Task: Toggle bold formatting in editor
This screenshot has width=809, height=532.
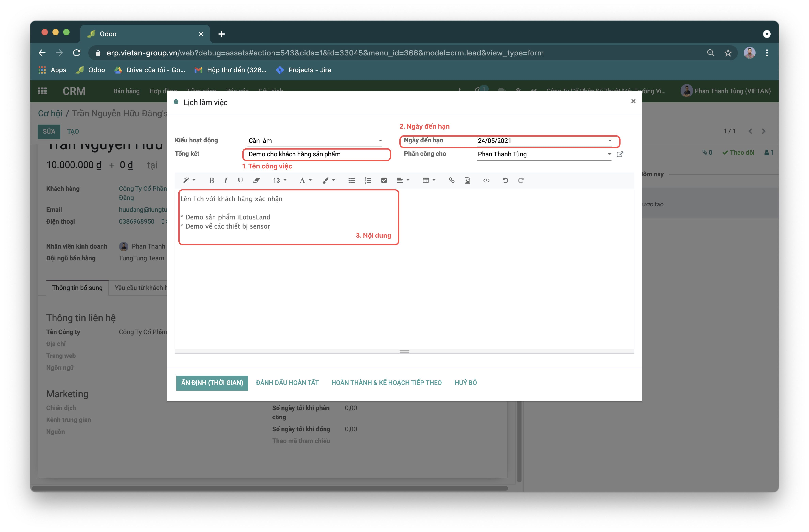Action: 211,180
